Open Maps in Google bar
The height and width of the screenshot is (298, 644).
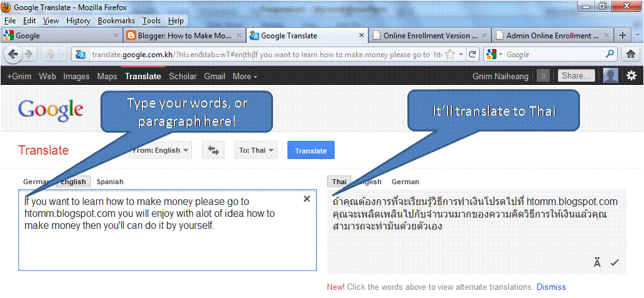107,76
